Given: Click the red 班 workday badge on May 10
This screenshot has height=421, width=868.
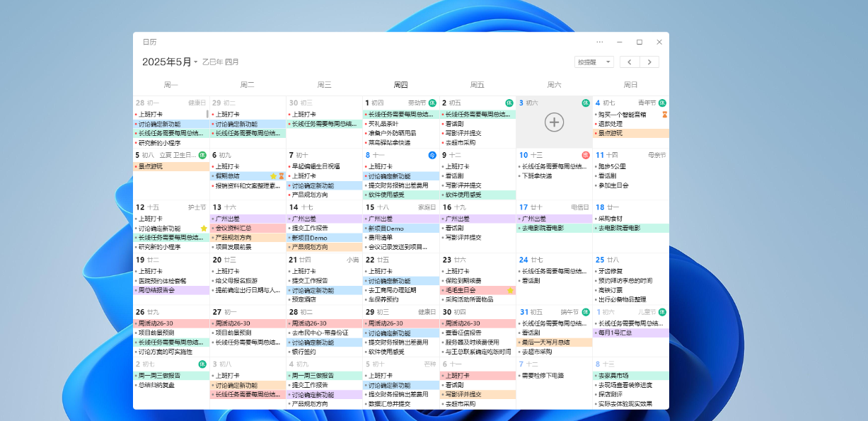Looking at the screenshot, I should tap(586, 155).
